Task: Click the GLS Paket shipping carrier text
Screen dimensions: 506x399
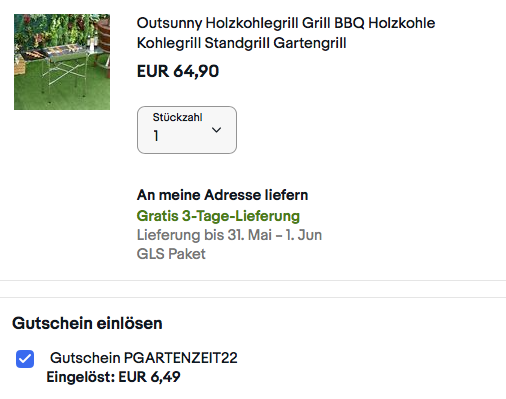Action: pos(171,254)
